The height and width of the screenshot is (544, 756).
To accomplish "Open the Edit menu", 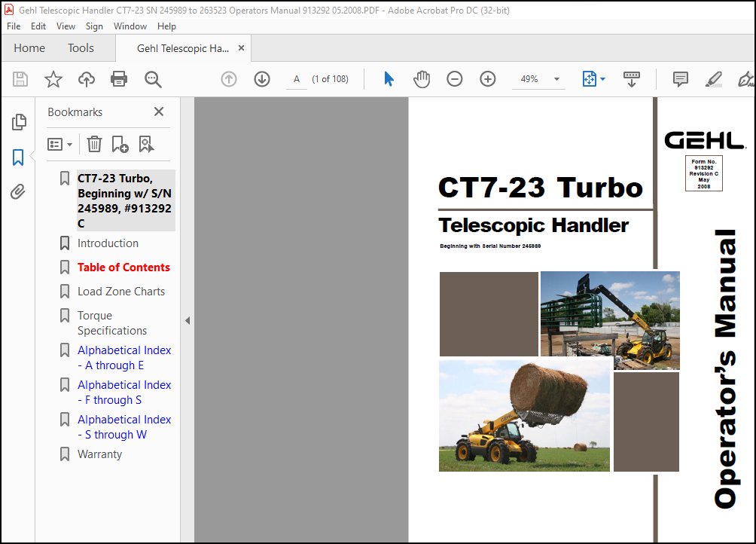I will [x=38, y=26].
